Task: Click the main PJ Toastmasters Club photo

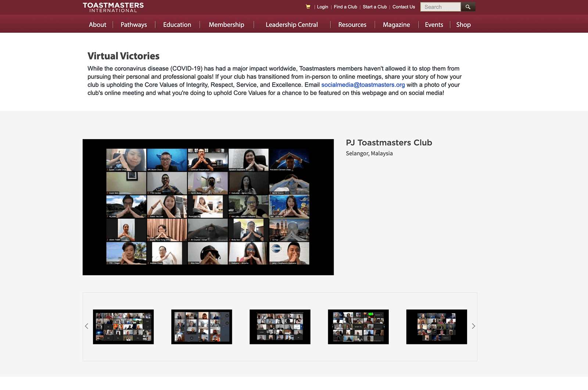Action: tap(208, 207)
